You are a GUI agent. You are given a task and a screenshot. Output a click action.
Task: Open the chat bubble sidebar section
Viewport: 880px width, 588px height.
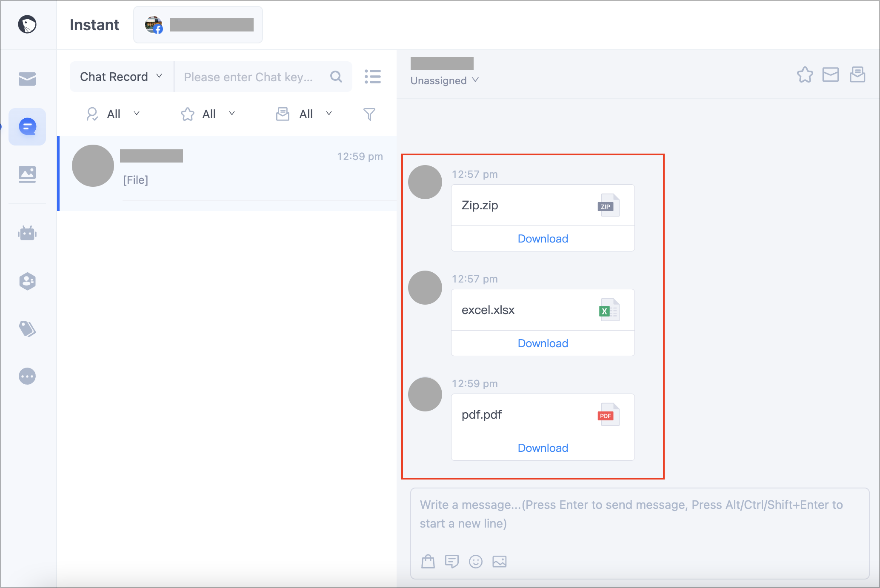(x=27, y=126)
